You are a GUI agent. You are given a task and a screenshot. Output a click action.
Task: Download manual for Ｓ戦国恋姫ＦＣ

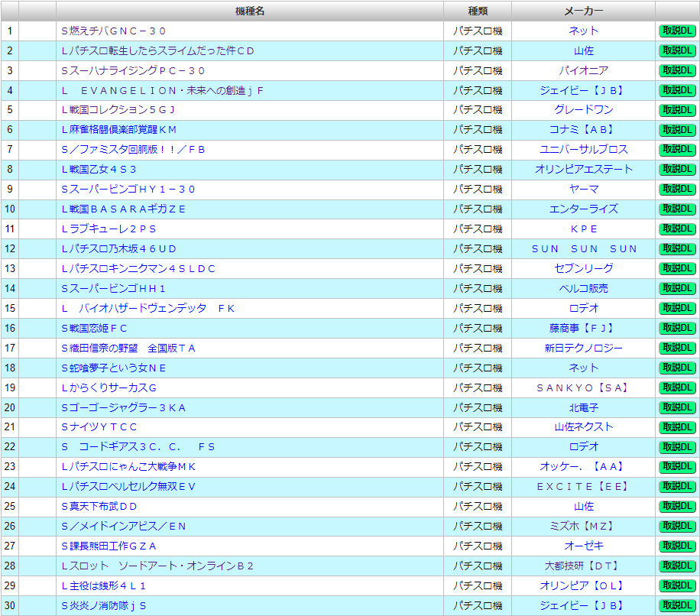(x=677, y=329)
